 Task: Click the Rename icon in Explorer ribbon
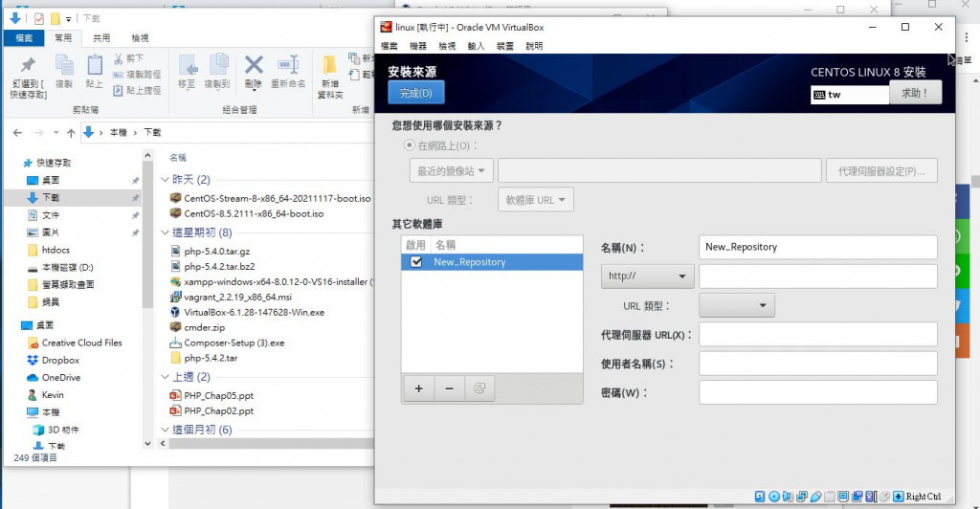(x=288, y=65)
